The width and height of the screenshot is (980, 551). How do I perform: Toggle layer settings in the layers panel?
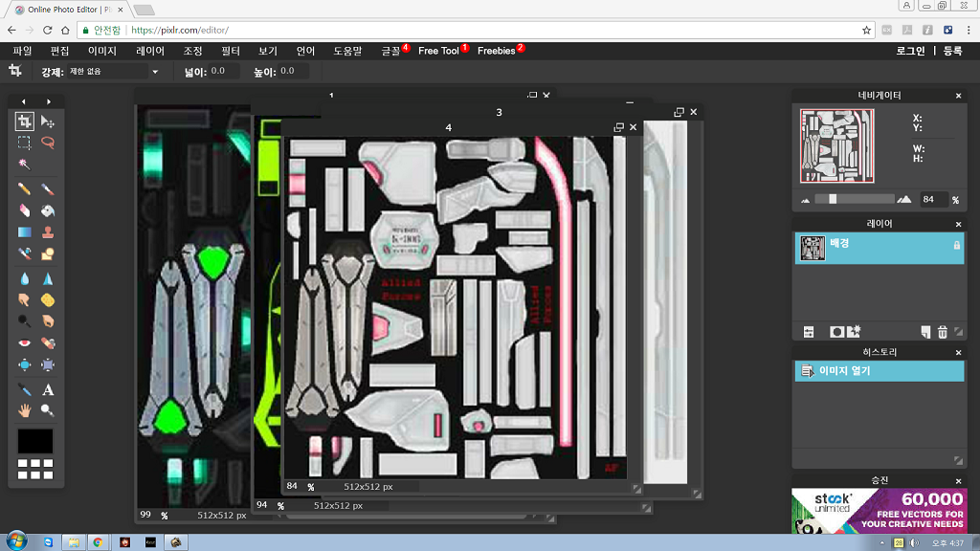click(809, 332)
